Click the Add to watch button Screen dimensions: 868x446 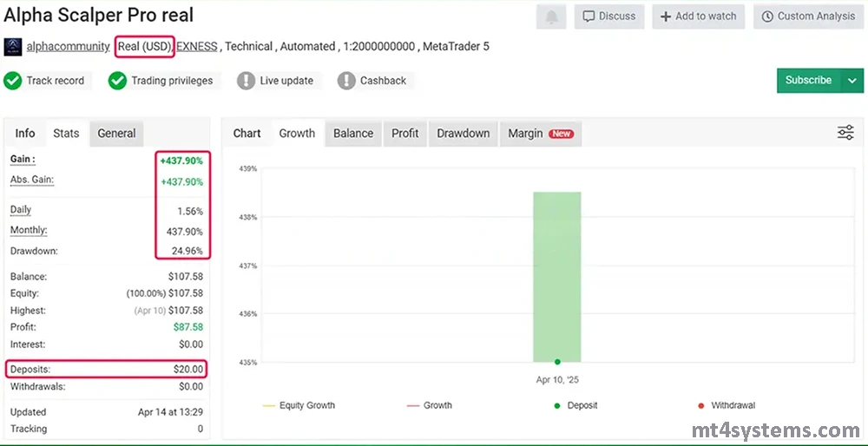(x=699, y=16)
